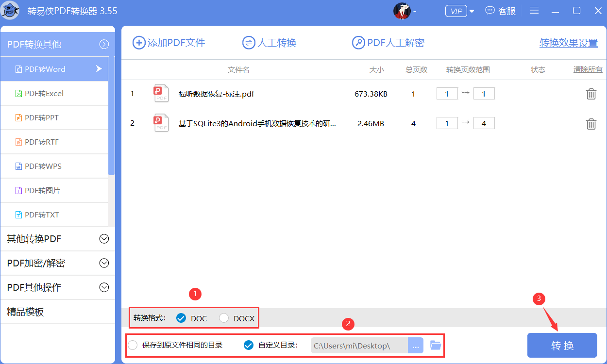
Task: Click the sidebar vertical scrollbar
Action: coord(111,116)
